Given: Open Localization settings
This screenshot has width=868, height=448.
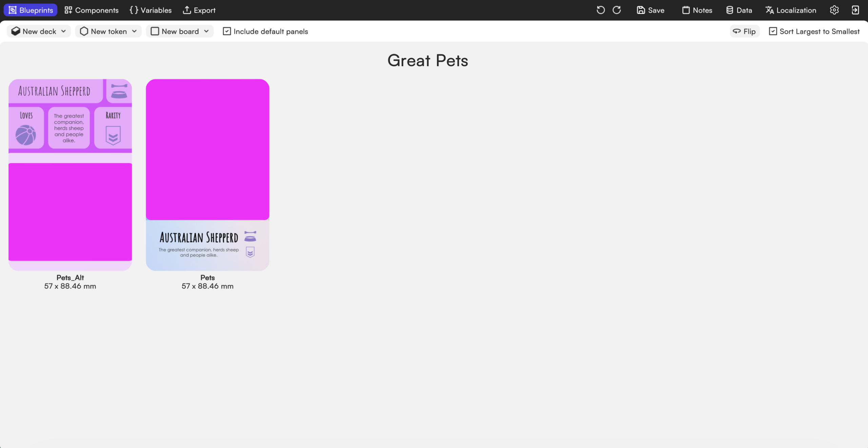Looking at the screenshot, I should click(791, 10).
